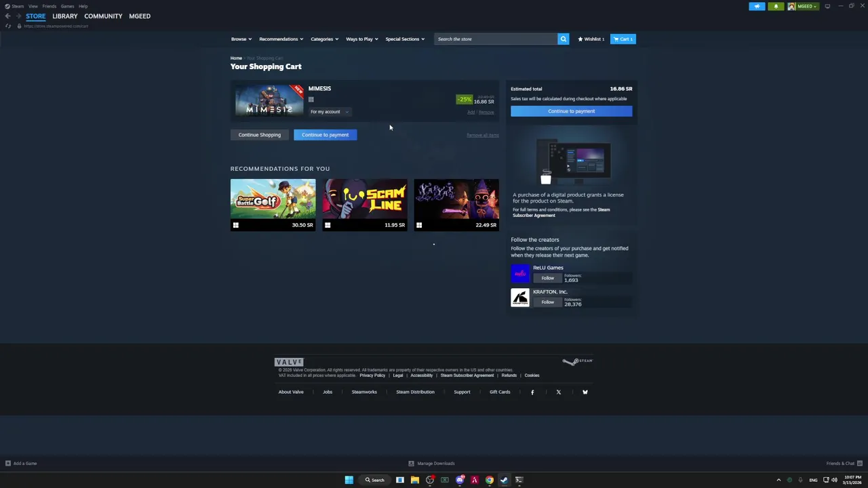Open the MGEED profile tab
868x488 pixels.
pyautogui.click(x=140, y=16)
